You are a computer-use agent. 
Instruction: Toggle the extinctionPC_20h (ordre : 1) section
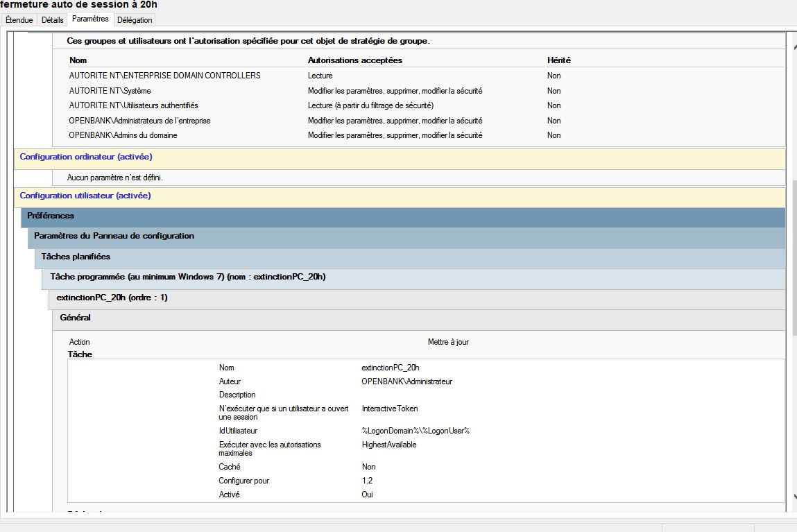point(112,298)
